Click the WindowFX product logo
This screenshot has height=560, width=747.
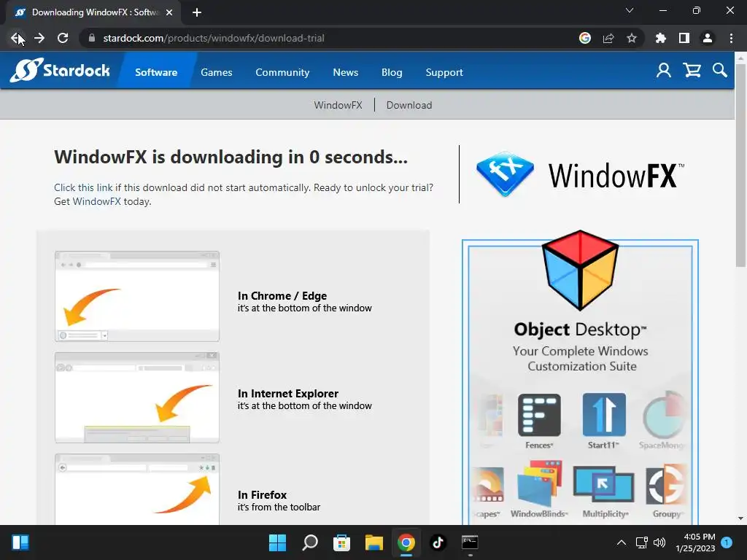pyautogui.click(x=580, y=175)
